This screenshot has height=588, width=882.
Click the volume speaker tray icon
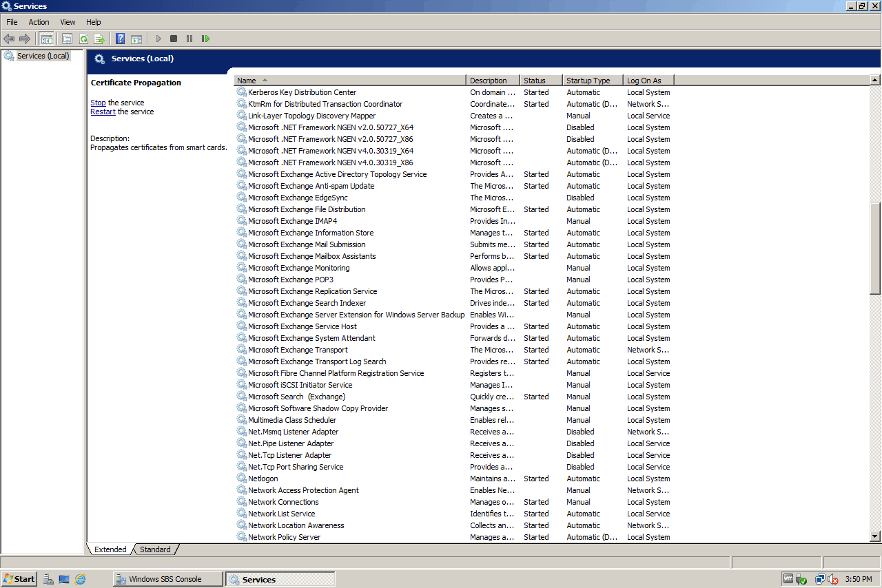coord(833,580)
